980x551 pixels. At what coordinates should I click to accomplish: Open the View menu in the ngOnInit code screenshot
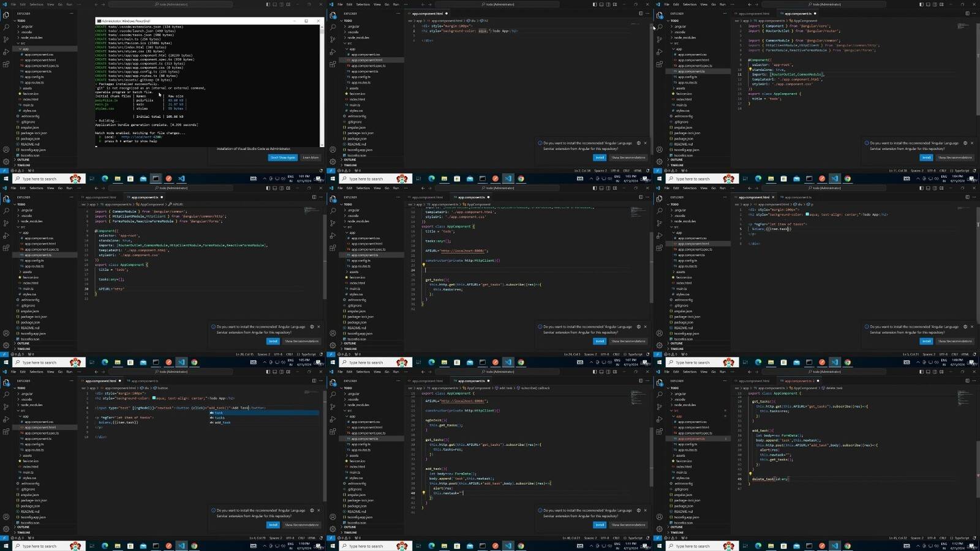377,371
